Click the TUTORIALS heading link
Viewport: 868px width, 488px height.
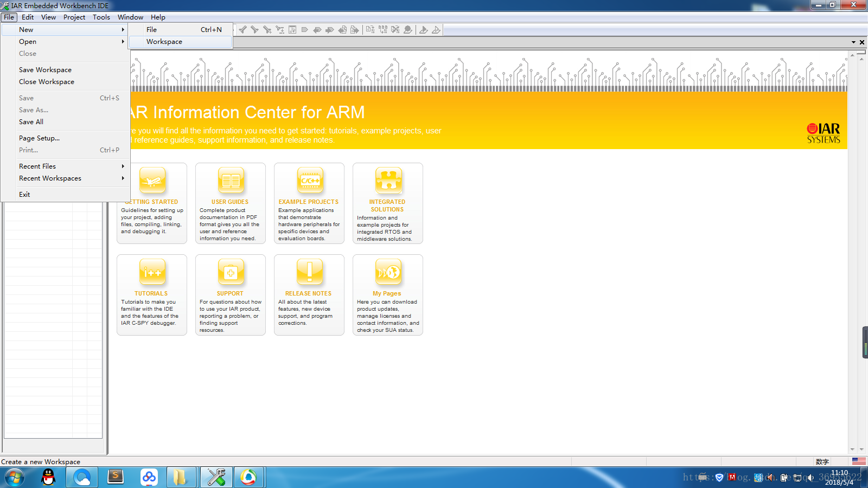pyautogui.click(x=151, y=293)
